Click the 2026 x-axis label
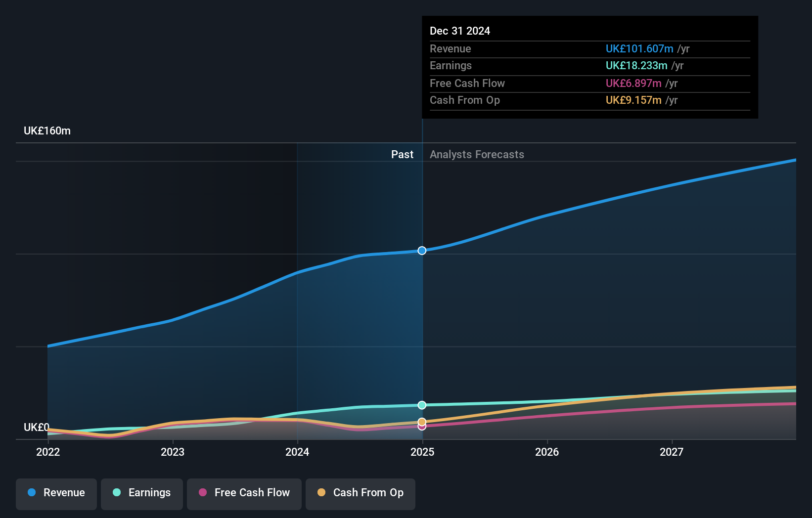This screenshot has height=518, width=812. pos(547,452)
